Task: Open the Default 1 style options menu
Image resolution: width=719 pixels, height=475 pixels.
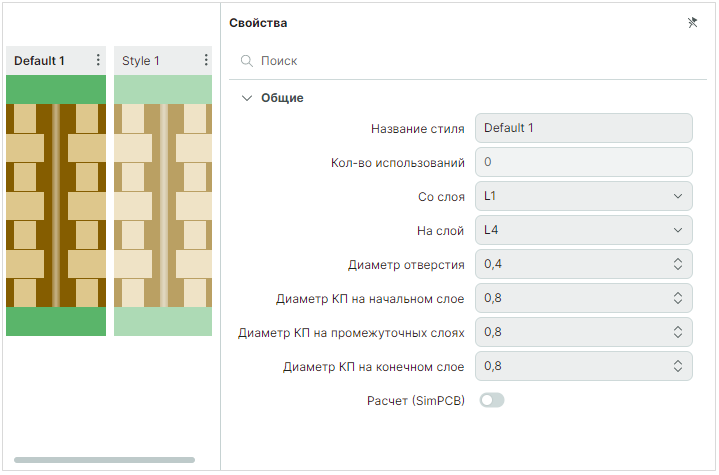Action: coord(97,61)
